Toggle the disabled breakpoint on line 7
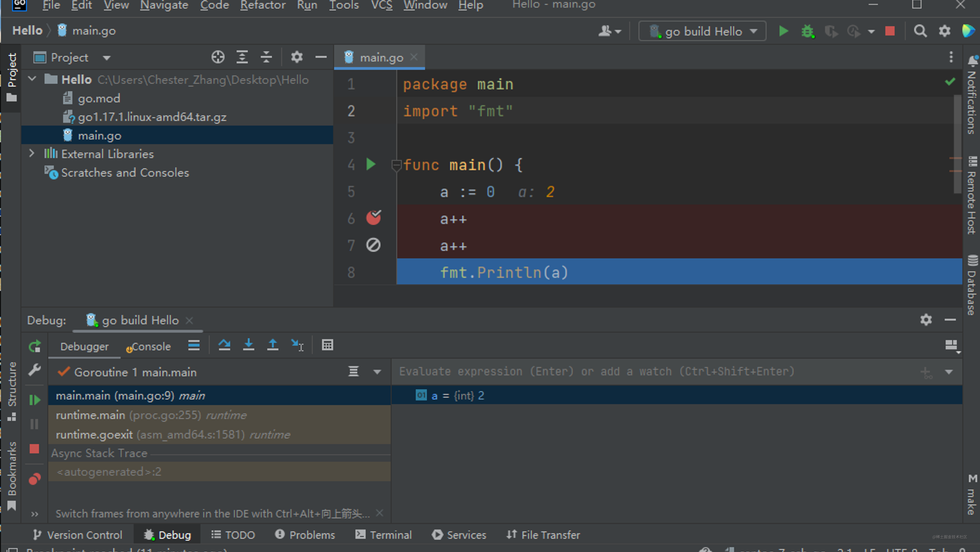 point(373,245)
